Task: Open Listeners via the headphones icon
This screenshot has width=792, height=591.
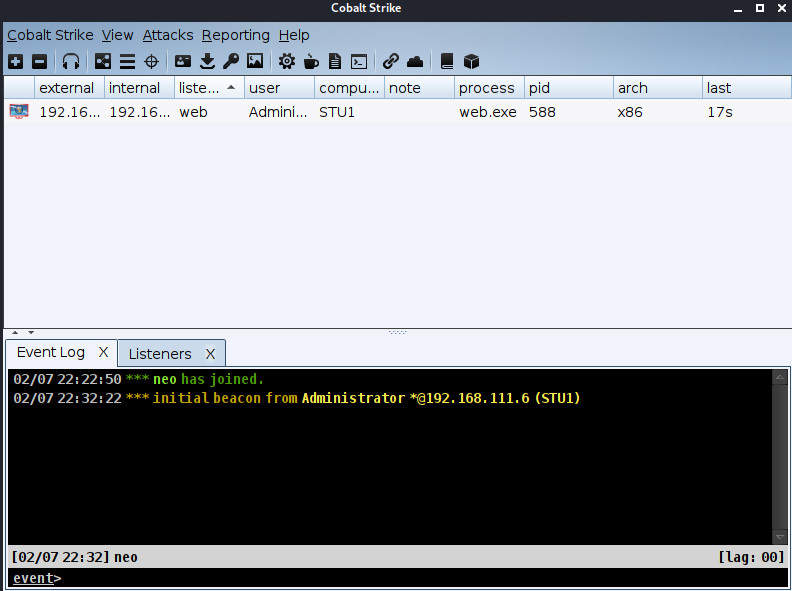Action: click(71, 62)
